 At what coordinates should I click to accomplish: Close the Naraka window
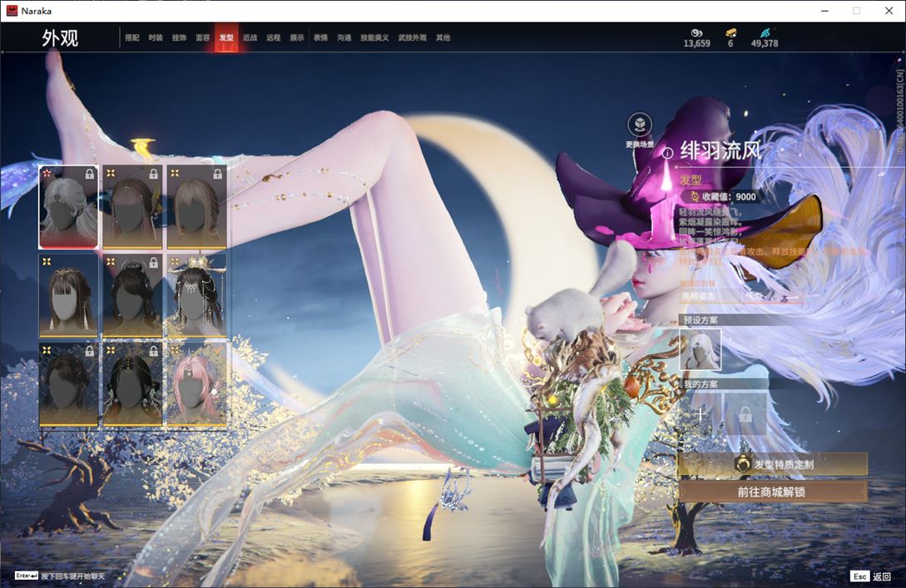889,11
